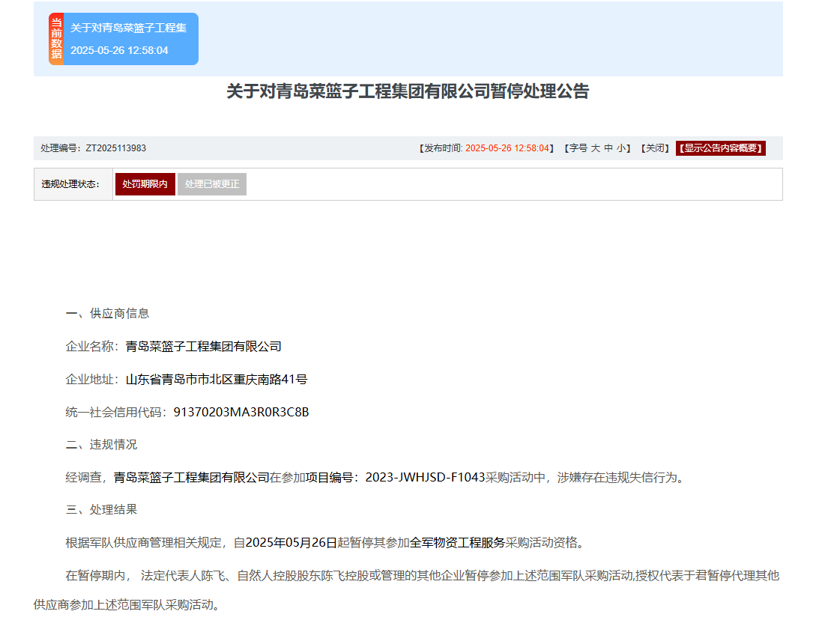Set font size to 中

tap(608, 148)
